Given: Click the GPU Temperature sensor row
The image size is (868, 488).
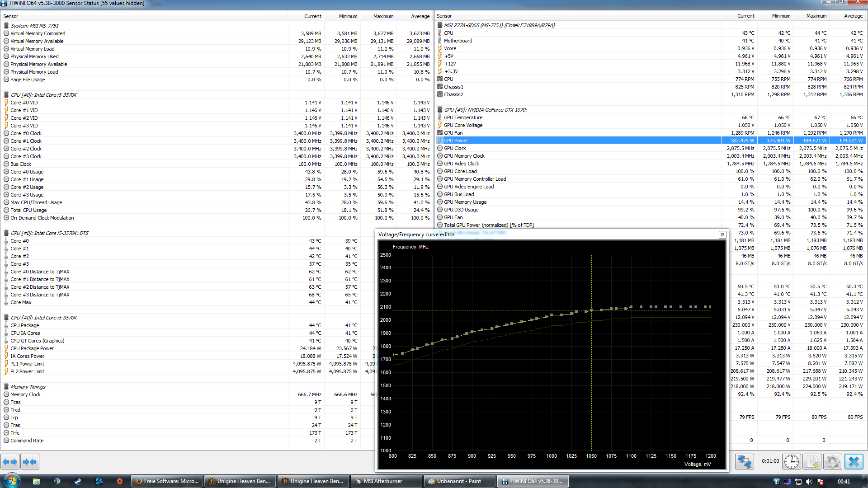Looking at the screenshot, I should (463, 117).
